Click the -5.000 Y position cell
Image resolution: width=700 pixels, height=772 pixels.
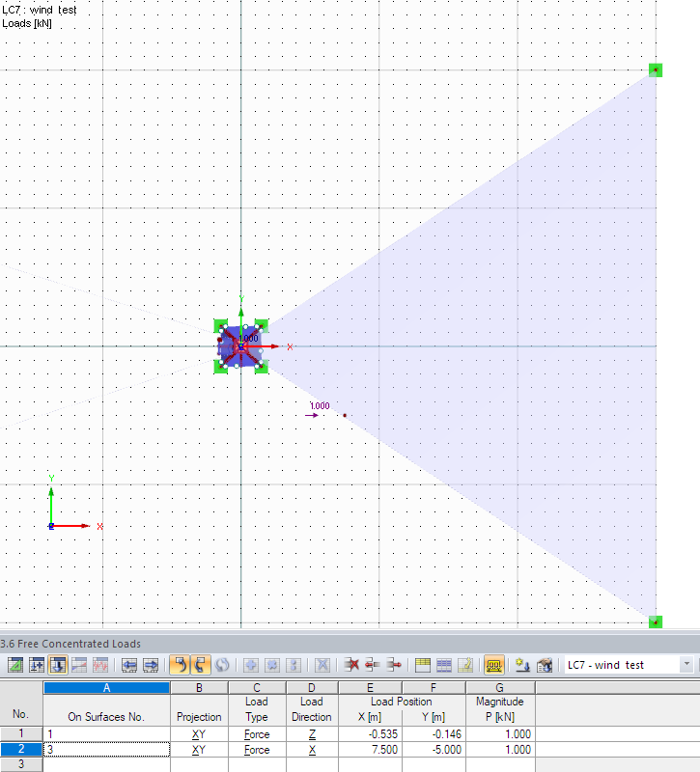click(x=434, y=750)
